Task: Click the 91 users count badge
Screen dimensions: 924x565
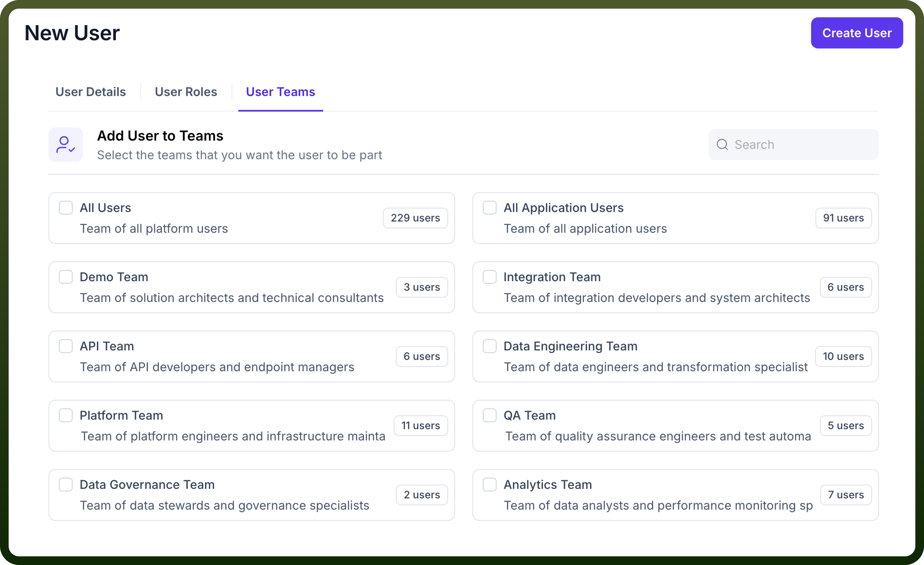Action: 843,218
